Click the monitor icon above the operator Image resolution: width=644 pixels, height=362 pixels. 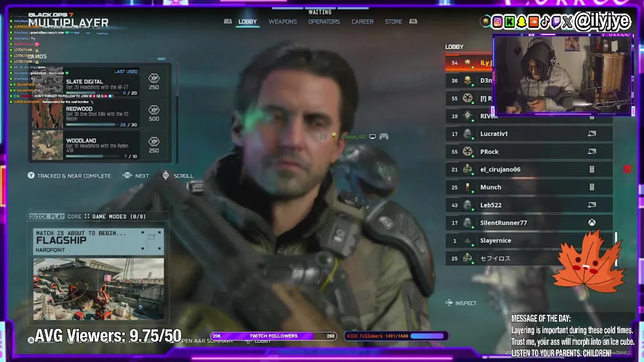(x=372, y=136)
